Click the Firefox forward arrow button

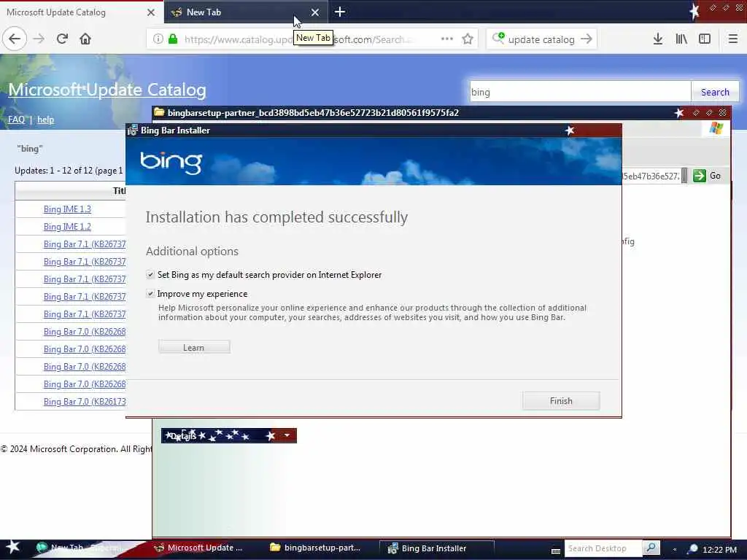click(x=39, y=39)
